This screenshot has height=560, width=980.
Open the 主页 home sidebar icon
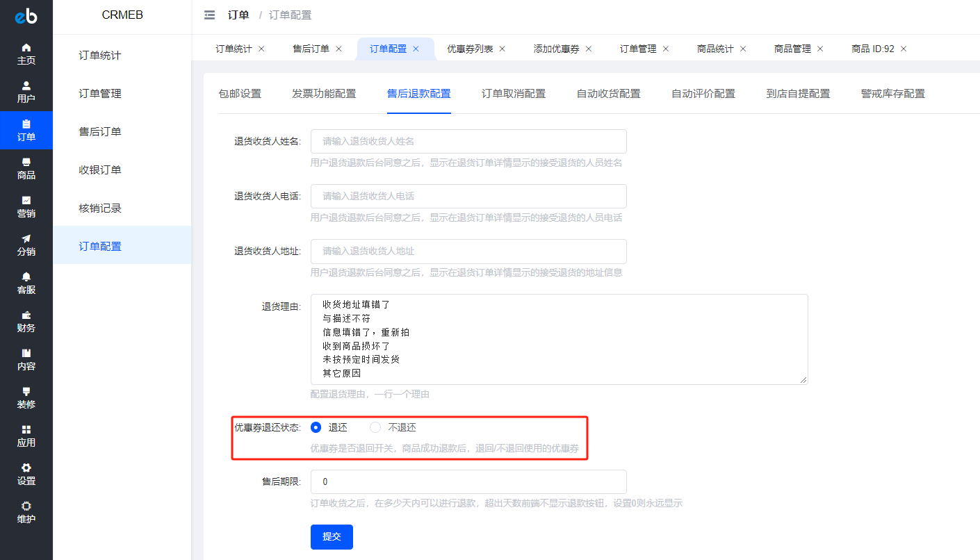[x=26, y=54]
